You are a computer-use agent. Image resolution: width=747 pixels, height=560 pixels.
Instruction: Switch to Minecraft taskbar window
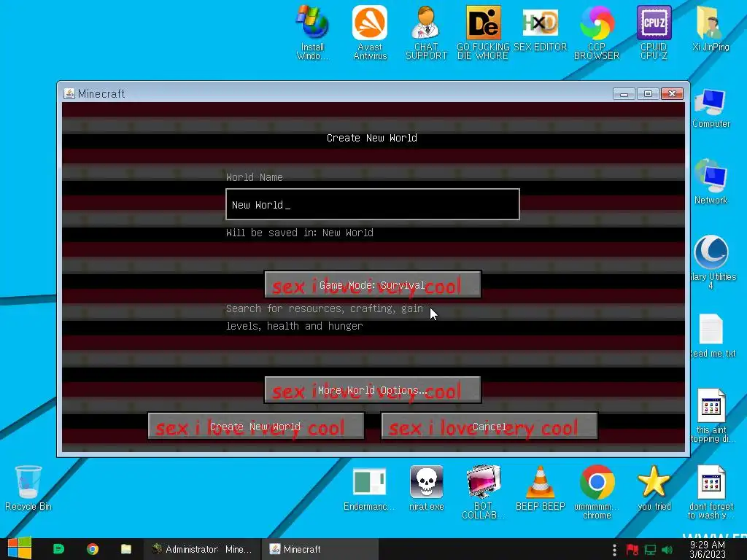click(x=320, y=549)
